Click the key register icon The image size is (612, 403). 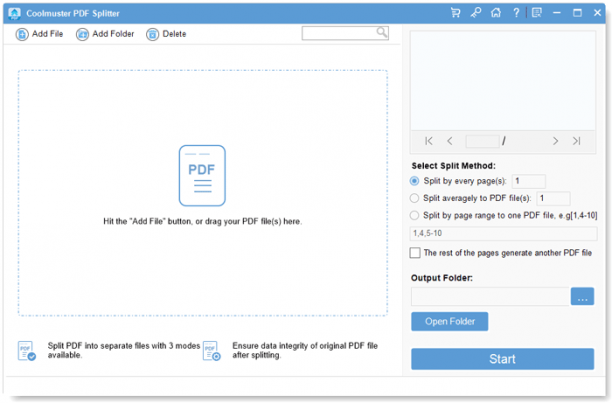[x=475, y=13]
